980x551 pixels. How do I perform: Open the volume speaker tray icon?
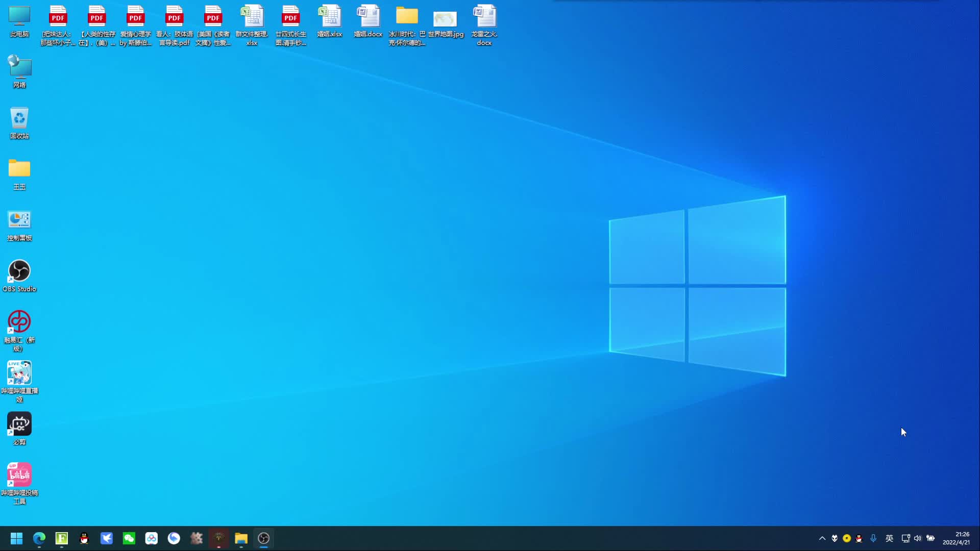918,538
